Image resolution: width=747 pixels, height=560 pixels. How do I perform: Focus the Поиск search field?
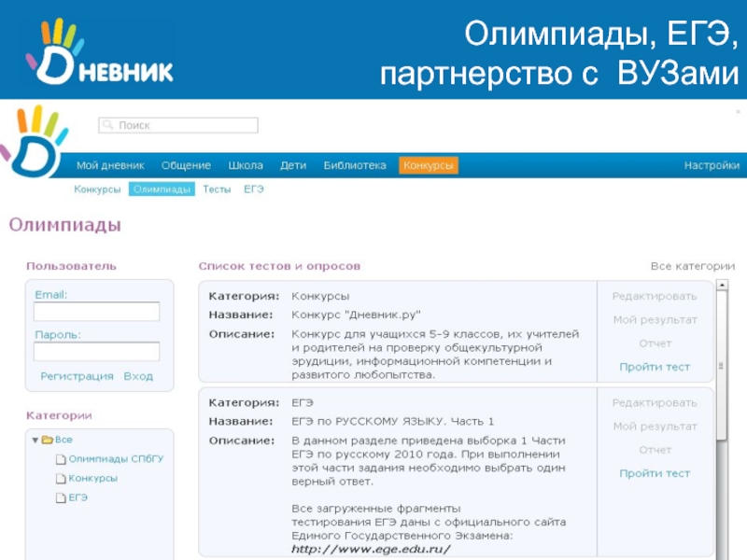coord(178,125)
